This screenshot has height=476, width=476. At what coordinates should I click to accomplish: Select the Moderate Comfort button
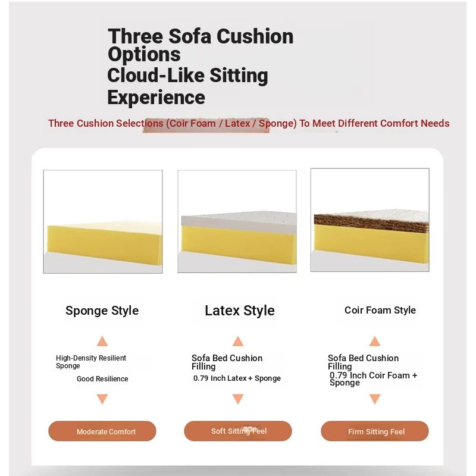(102, 431)
